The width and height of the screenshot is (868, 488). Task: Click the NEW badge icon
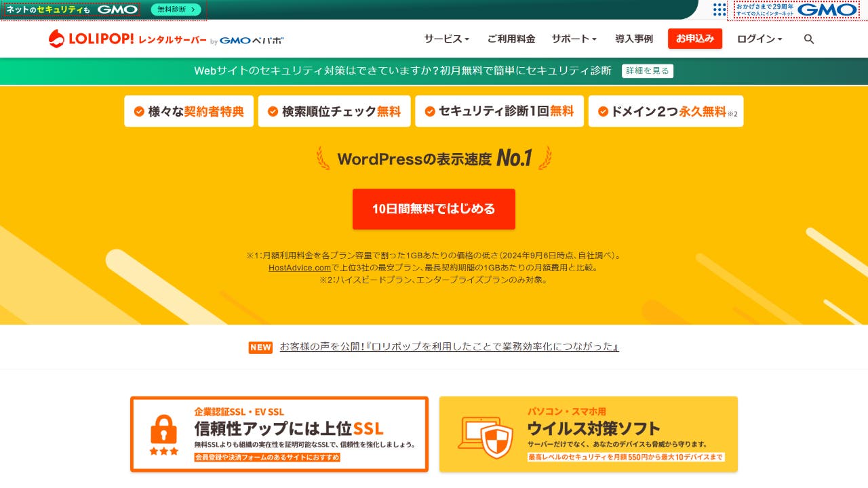point(260,347)
